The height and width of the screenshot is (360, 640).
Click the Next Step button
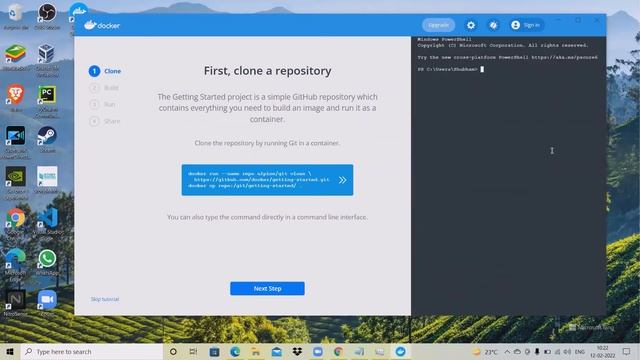click(267, 289)
